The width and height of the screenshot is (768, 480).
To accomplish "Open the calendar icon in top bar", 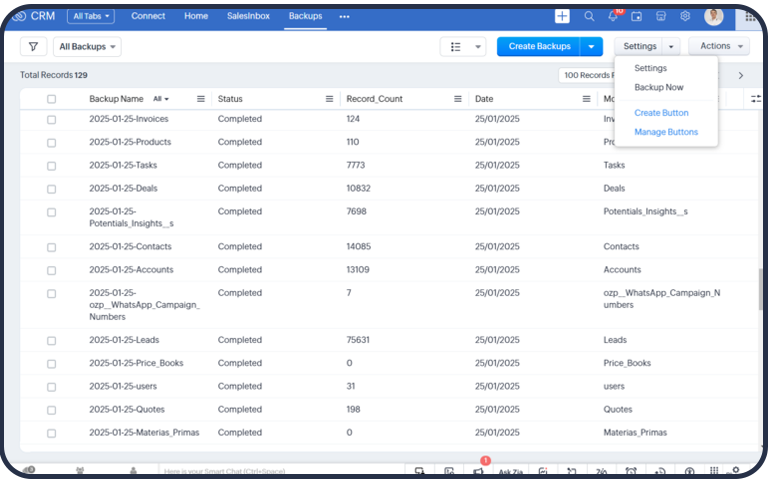I will 636,16.
